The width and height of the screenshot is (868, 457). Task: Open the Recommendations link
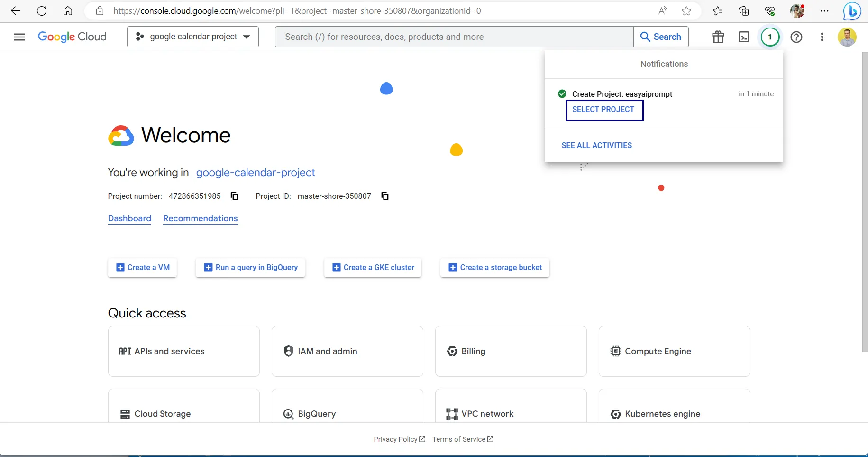point(201,218)
